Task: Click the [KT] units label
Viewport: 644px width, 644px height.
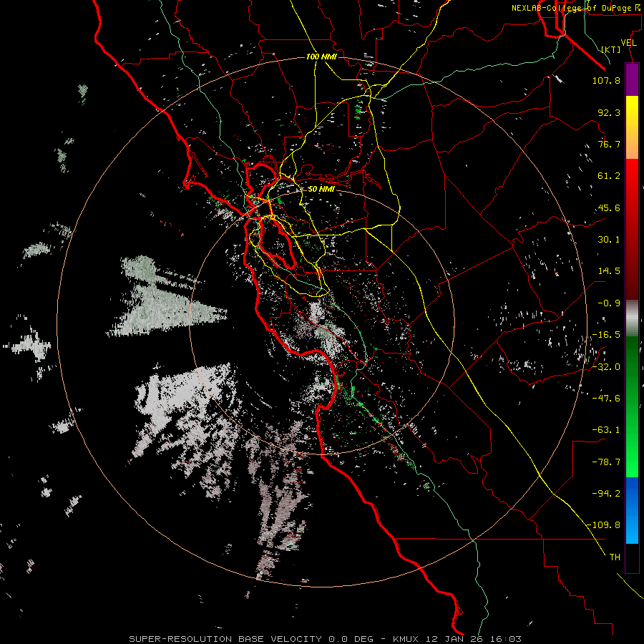Action: (611, 49)
